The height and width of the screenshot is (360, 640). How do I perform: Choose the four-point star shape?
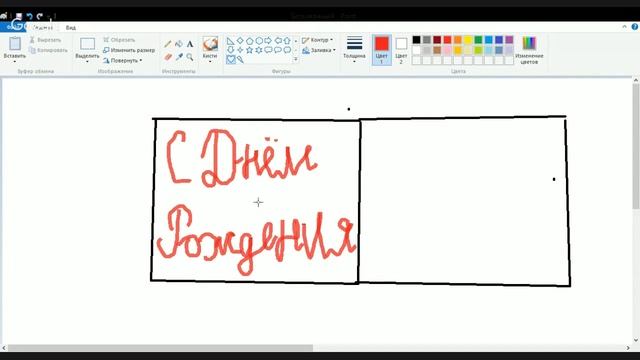pyautogui.click(x=240, y=50)
